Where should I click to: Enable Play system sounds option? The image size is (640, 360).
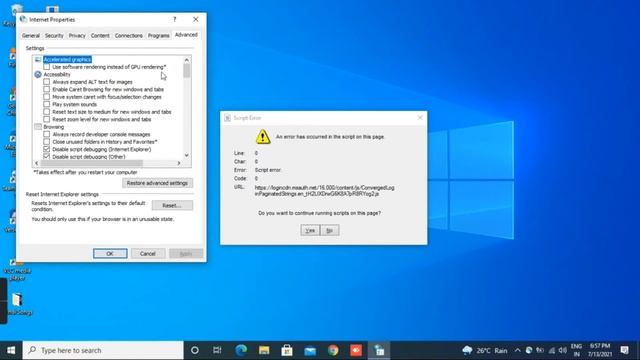(47, 104)
